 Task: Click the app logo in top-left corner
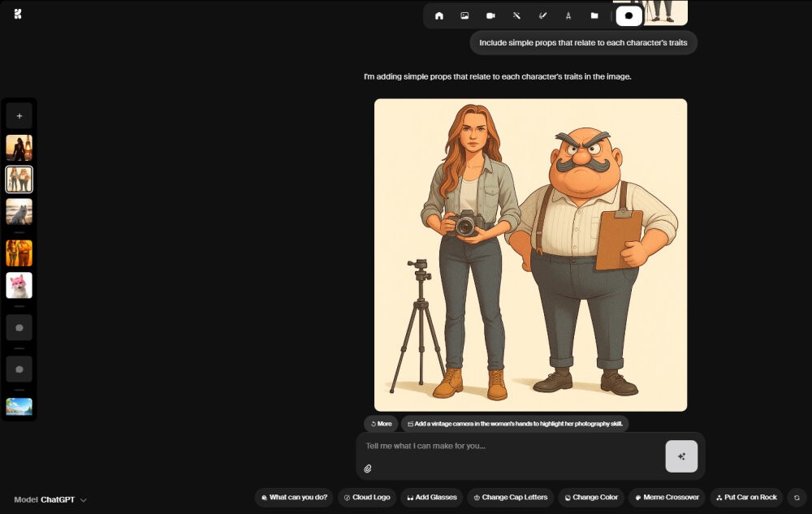[x=18, y=14]
